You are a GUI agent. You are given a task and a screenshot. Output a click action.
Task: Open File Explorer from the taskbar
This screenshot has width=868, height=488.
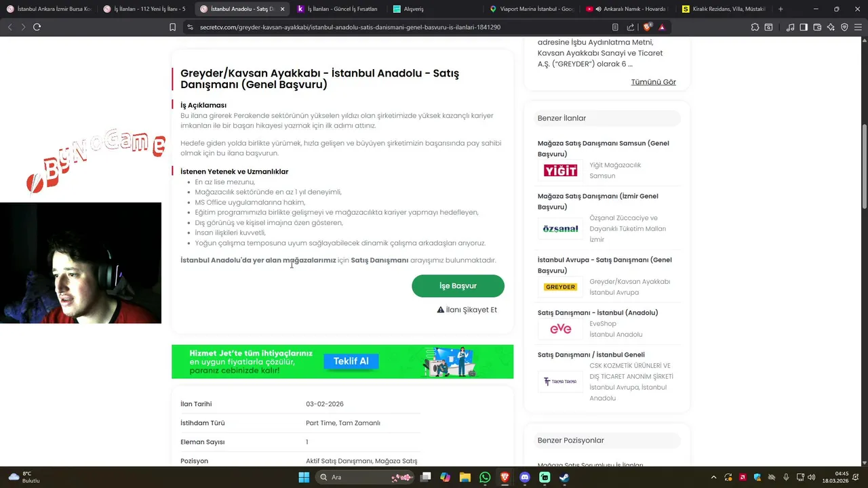click(x=465, y=477)
